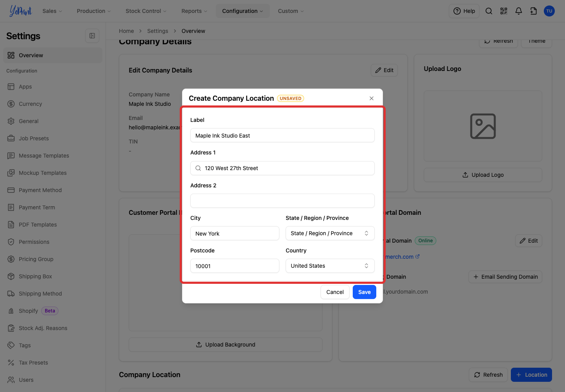This screenshot has height=392, width=565.
Task: Open Mockup Templates in sidebar
Action: coord(53,173)
